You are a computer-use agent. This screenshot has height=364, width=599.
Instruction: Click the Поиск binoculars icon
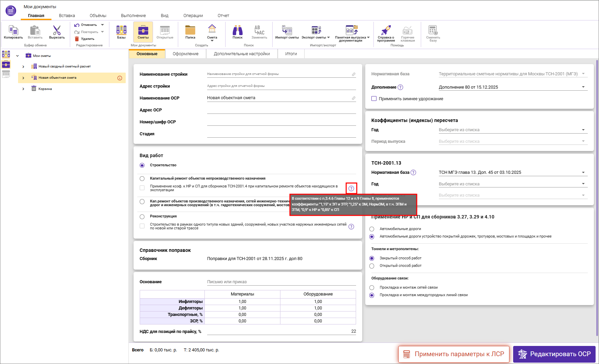click(237, 31)
